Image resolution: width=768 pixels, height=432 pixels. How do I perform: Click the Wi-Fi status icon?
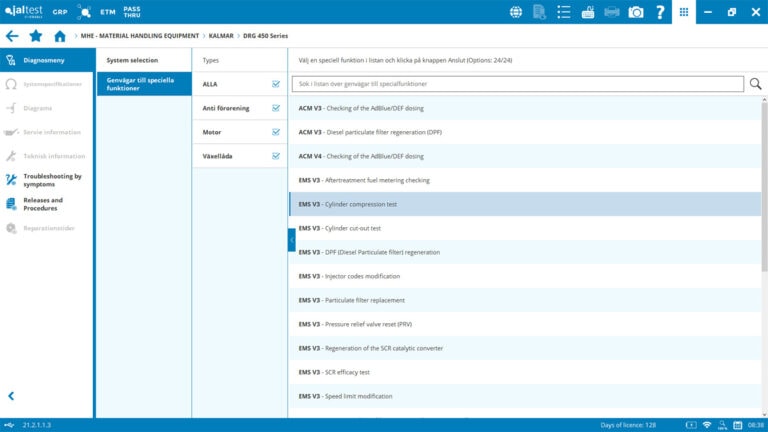tap(707, 425)
